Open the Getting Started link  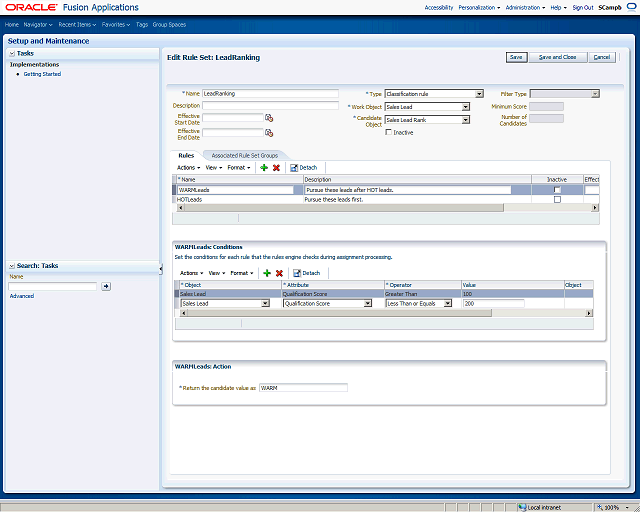pyautogui.click(x=42, y=74)
